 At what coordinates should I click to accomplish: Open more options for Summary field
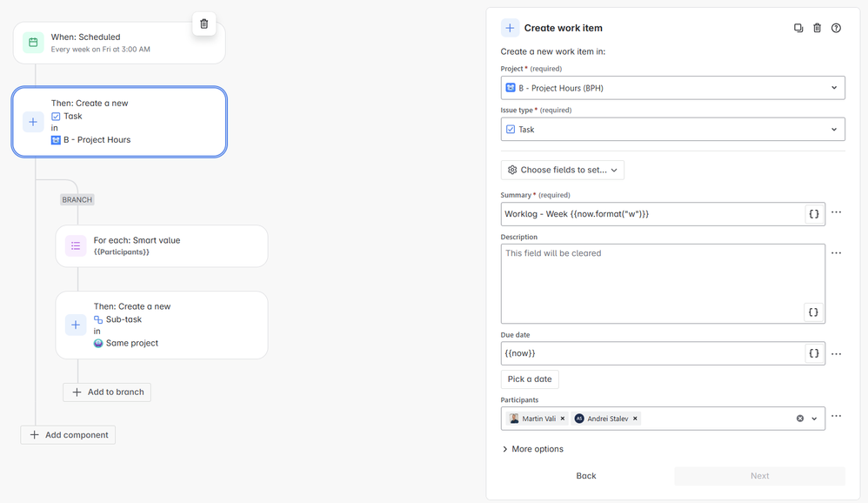[x=836, y=212]
